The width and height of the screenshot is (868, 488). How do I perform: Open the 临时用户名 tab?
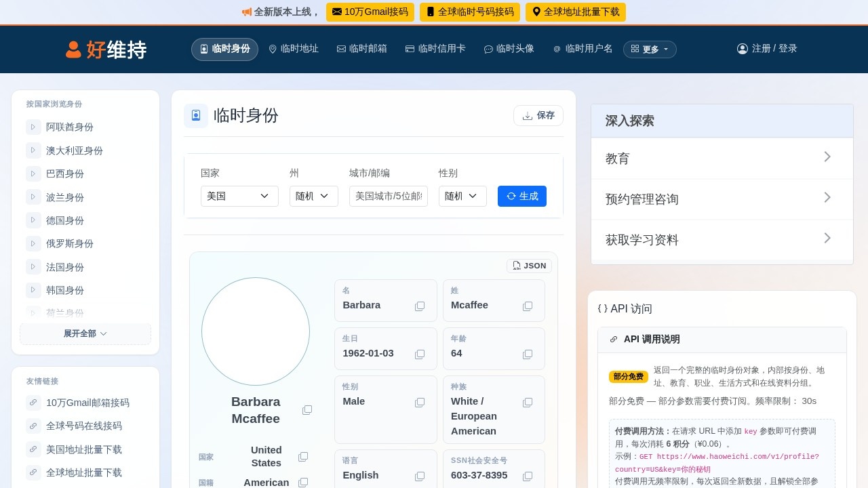coord(583,49)
